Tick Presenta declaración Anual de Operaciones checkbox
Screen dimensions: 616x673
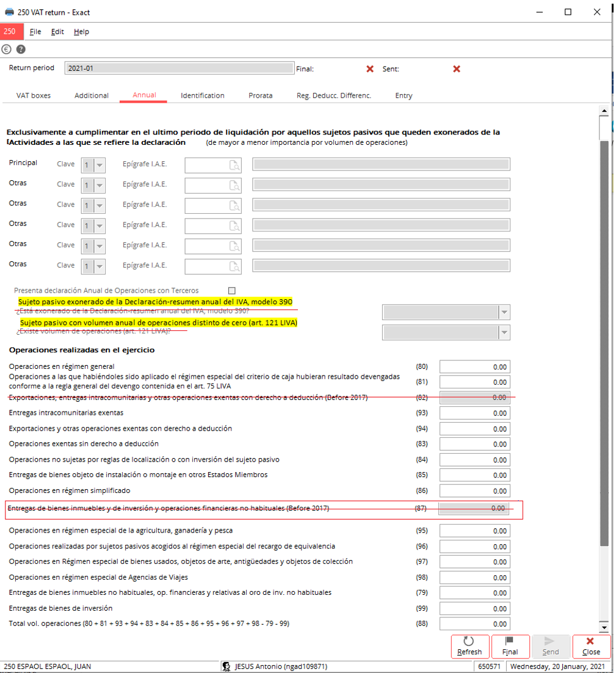pos(231,291)
